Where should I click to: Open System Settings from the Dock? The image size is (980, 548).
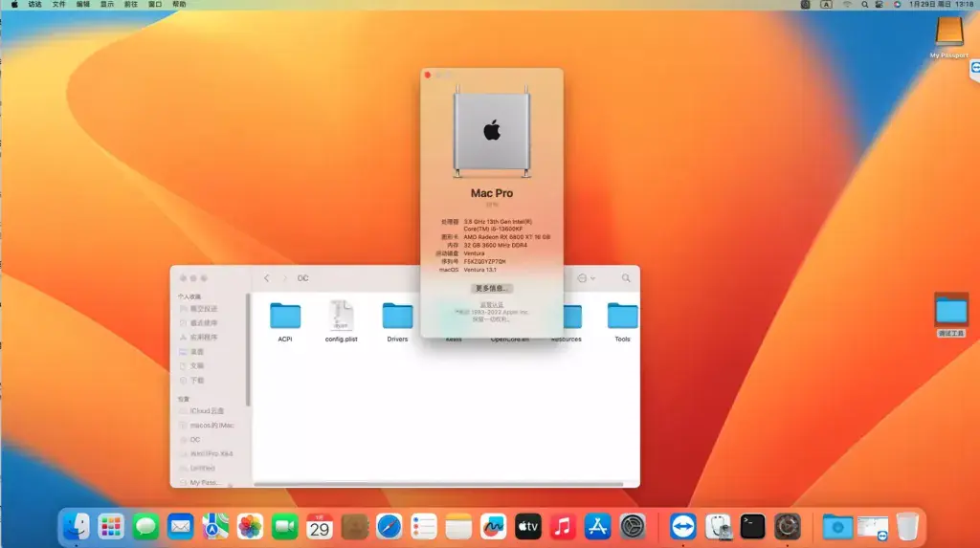click(633, 526)
